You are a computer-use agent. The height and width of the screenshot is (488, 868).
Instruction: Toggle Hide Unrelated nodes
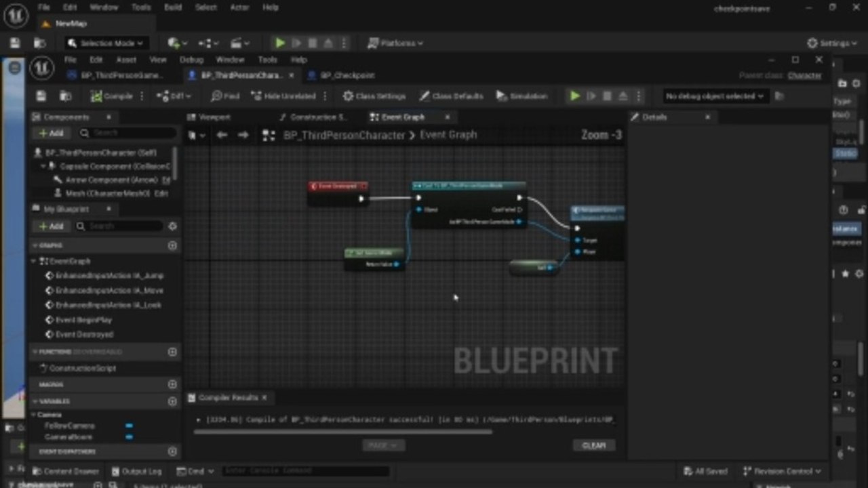(283, 96)
